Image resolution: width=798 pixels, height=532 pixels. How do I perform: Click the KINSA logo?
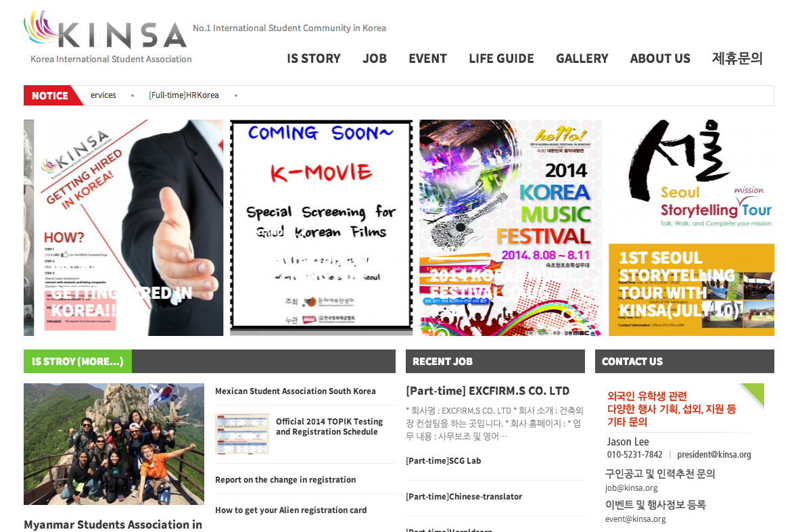[105, 30]
